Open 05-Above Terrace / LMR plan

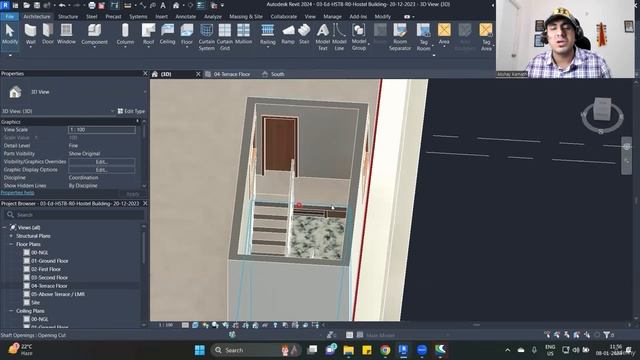pyautogui.click(x=58, y=294)
